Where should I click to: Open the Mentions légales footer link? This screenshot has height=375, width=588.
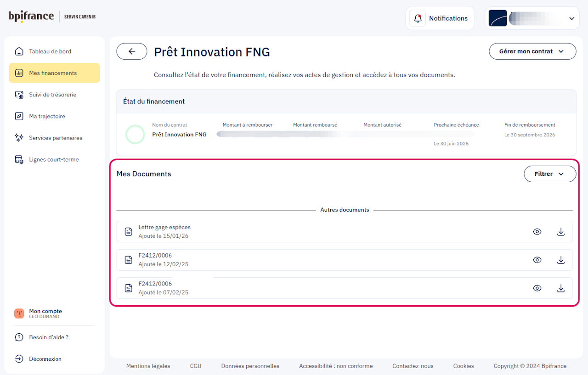(148, 366)
